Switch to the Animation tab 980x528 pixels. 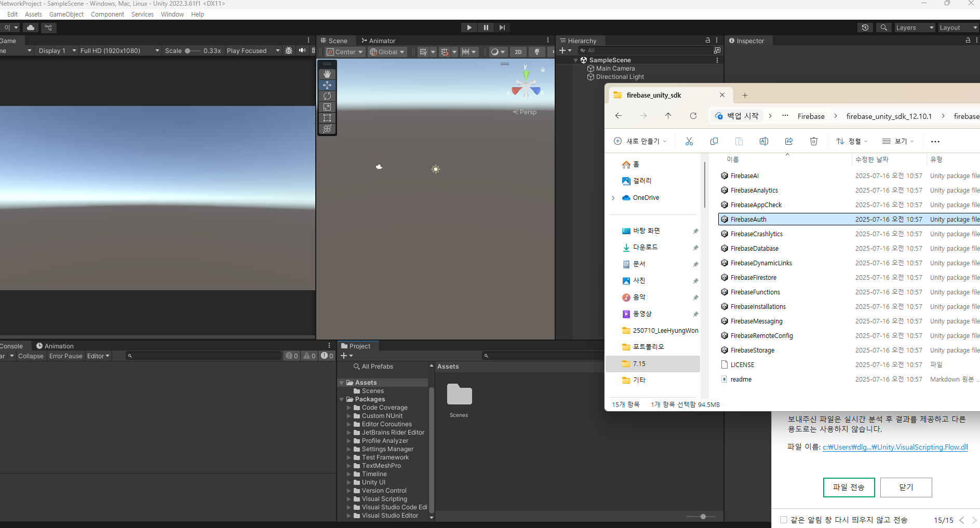(55, 346)
